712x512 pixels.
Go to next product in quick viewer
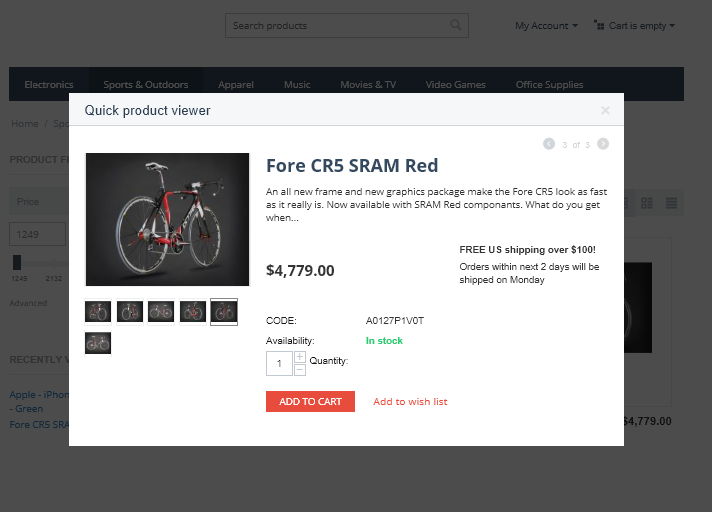603,144
